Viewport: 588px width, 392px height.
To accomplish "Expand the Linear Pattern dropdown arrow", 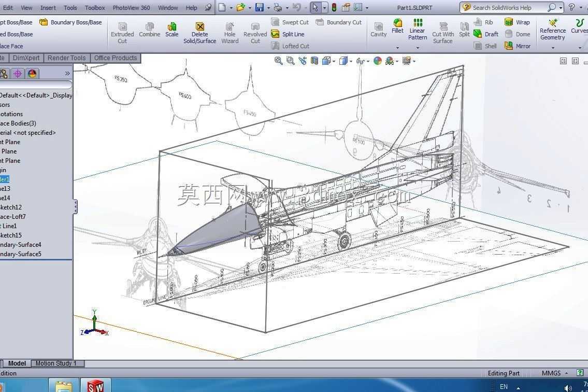I will pyautogui.click(x=418, y=48).
